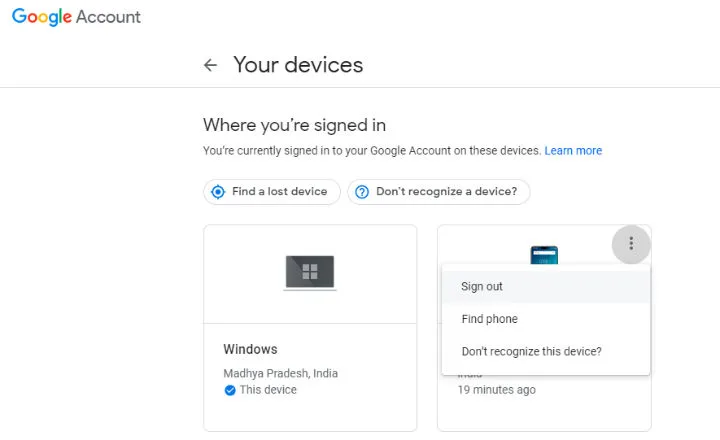Click the back arrow beside Your devices
This screenshot has width=720, height=440.
210,65
